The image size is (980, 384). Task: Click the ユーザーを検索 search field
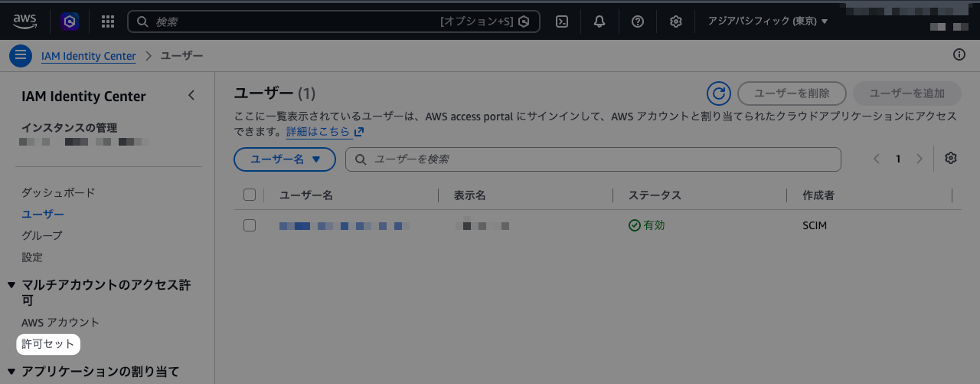(593, 159)
